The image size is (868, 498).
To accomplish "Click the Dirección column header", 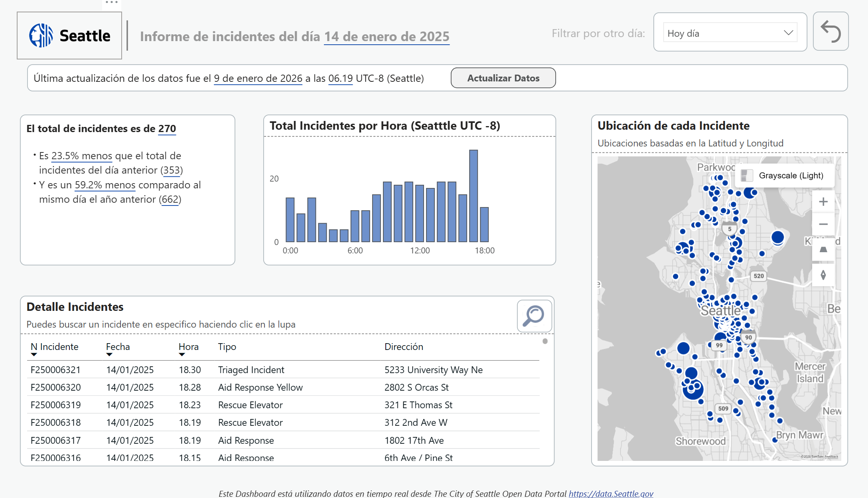I will click(404, 347).
